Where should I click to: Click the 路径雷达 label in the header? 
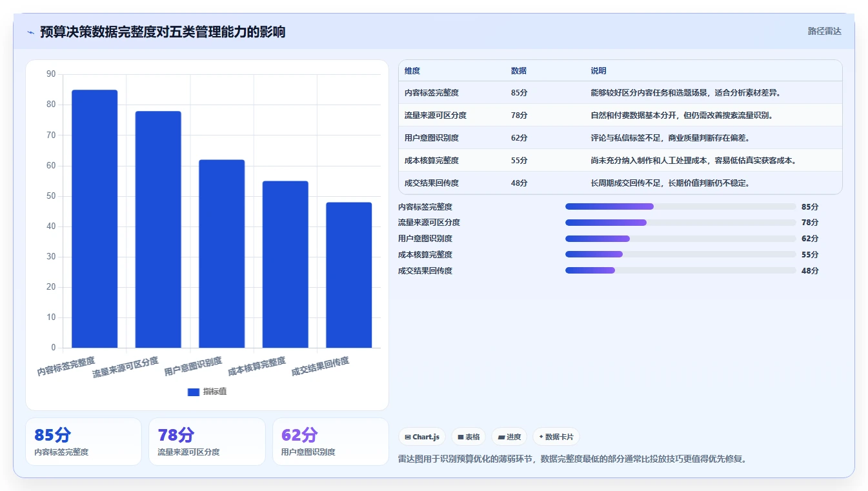coord(824,31)
